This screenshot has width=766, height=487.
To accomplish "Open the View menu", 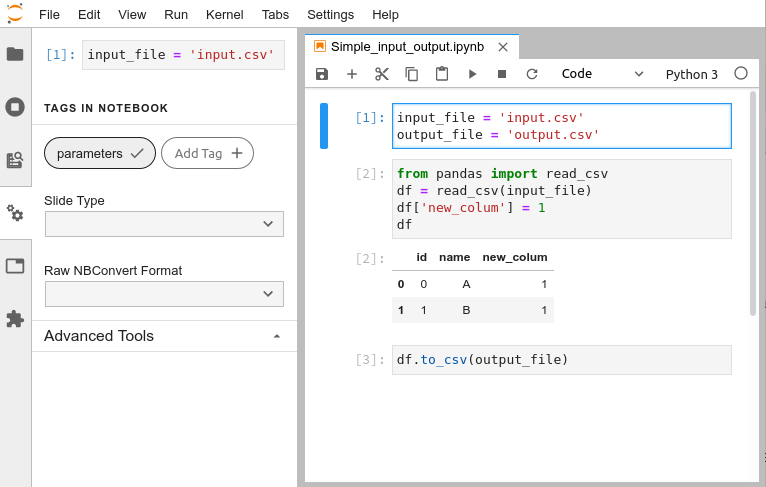I will click(x=132, y=15).
